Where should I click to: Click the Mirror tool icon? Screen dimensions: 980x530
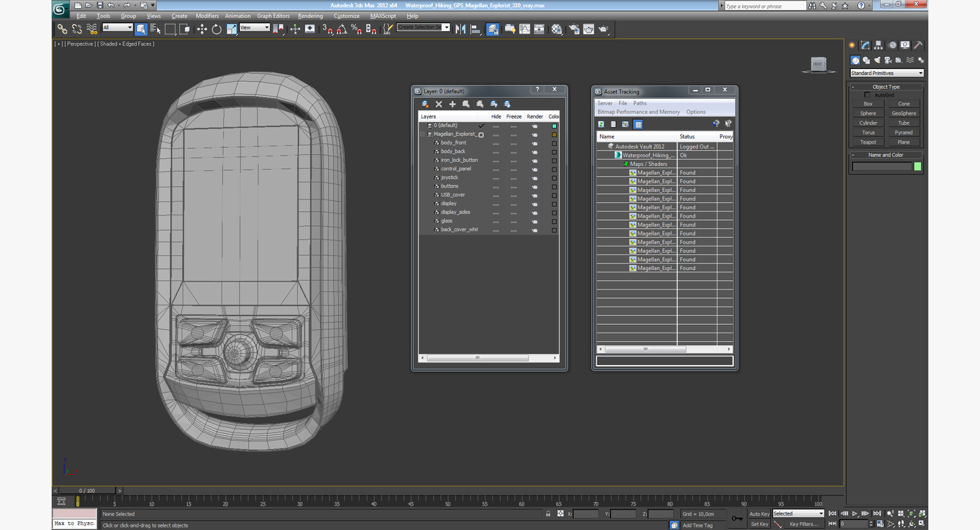tap(461, 29)
